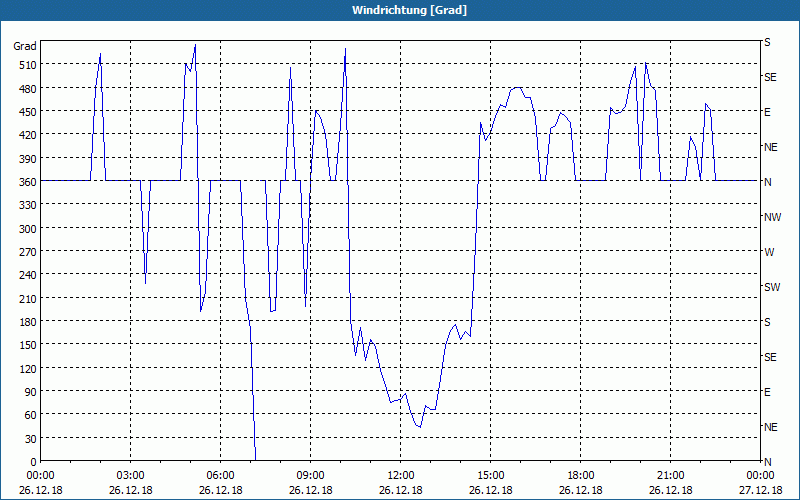Viewport: 800px width, 500px height.
Task: Click the 26.12.18 date beneath 15:00
Action: [x=491, y=490]
